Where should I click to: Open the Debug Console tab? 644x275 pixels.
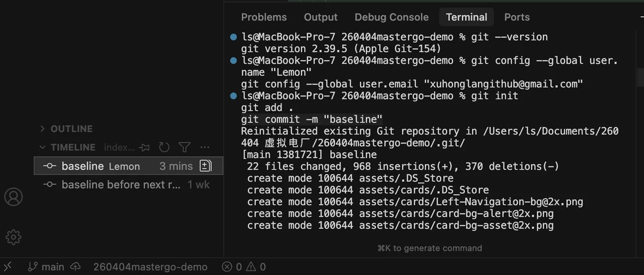tap(391, 17)
